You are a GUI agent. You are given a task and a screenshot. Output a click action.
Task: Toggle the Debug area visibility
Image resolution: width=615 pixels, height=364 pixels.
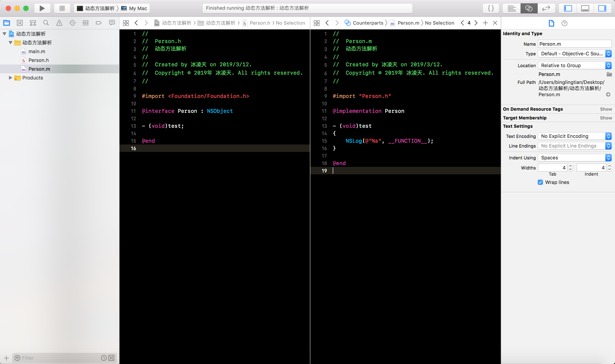(x=585, y=8)
